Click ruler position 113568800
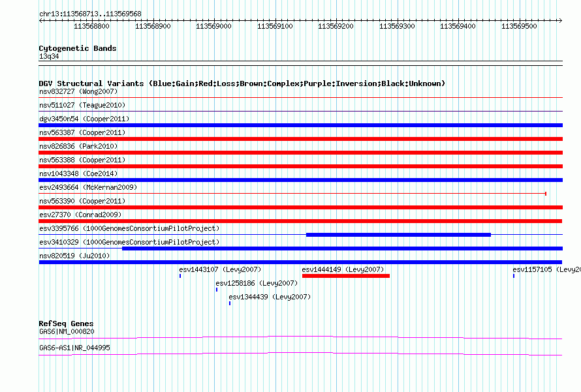 tap(91, 26)
